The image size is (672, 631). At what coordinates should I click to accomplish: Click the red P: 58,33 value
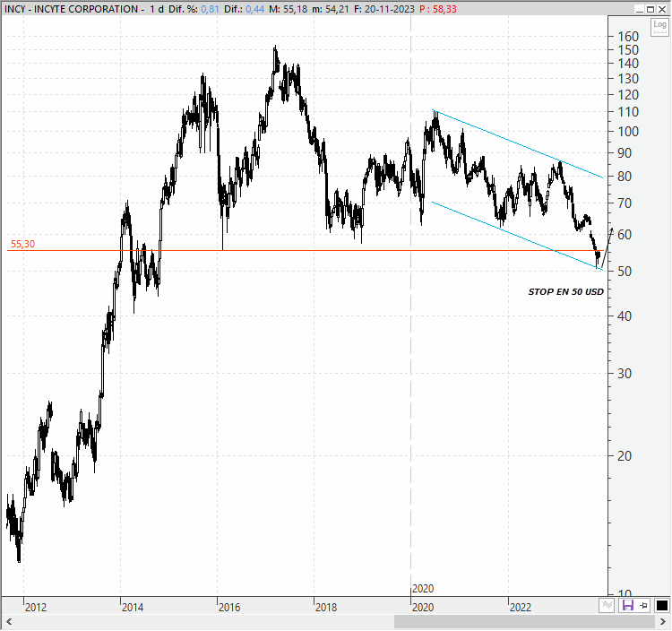[438, 9]
